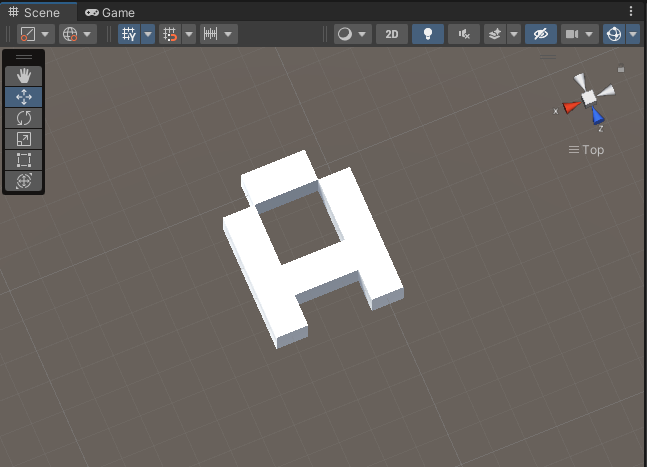Open the gizmos dropdown arrow
The image size is (647, 467).
coord(633,34)
